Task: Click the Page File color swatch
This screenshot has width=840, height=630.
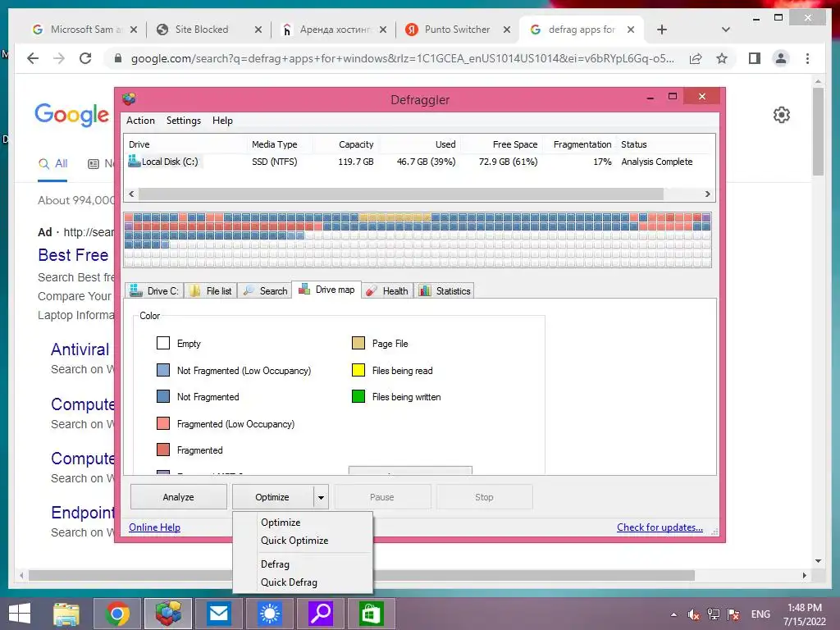Action: point(358,343)
